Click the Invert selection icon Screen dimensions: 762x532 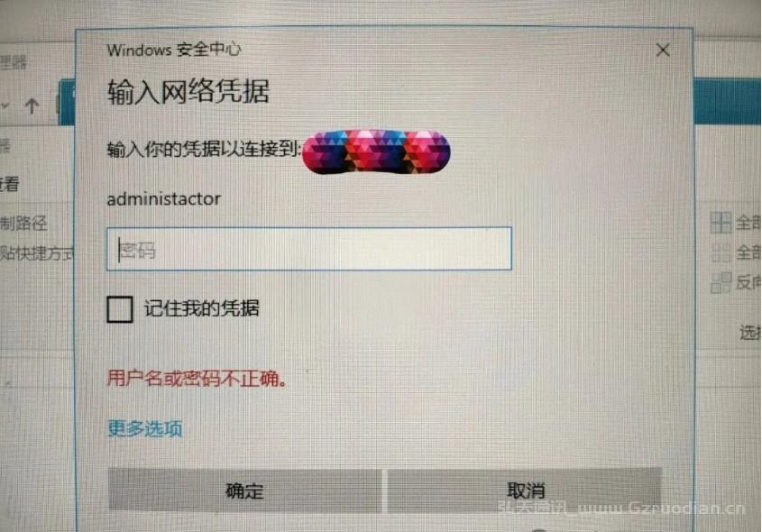(x=721, y=282)
